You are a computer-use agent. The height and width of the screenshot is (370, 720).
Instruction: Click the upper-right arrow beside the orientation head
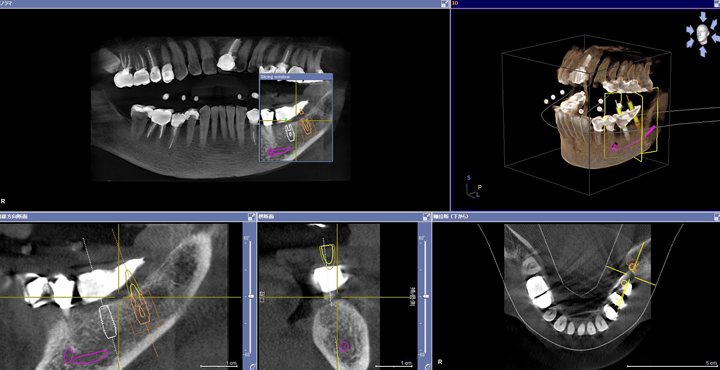(x=714, y=24)
